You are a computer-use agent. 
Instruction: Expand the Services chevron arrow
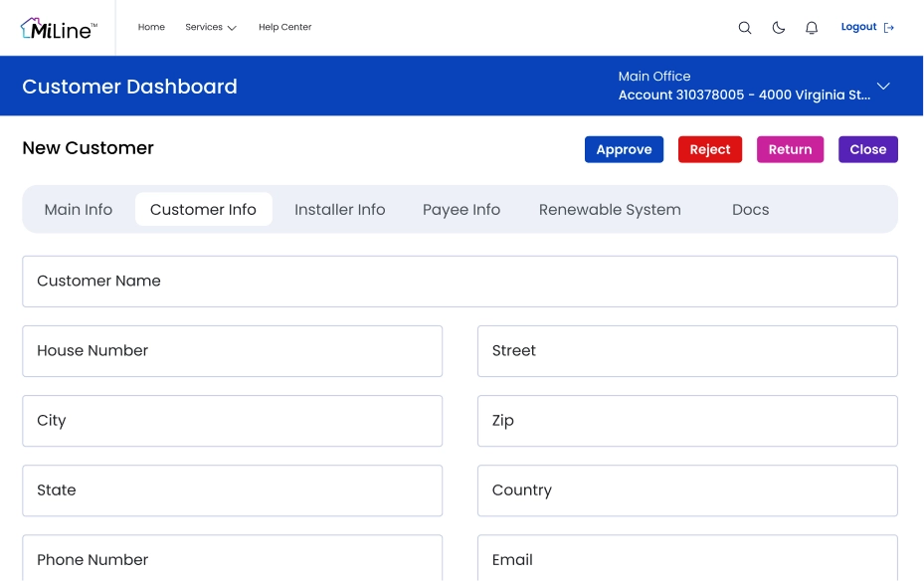tap(232, 28)
